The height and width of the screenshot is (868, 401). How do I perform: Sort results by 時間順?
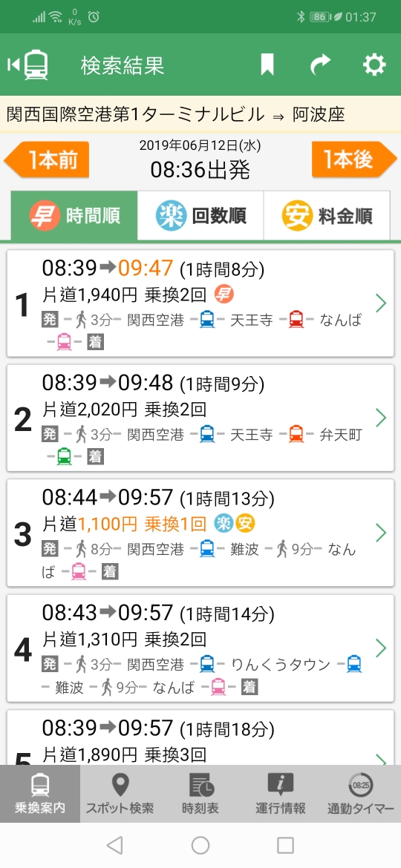coord(74,216)
